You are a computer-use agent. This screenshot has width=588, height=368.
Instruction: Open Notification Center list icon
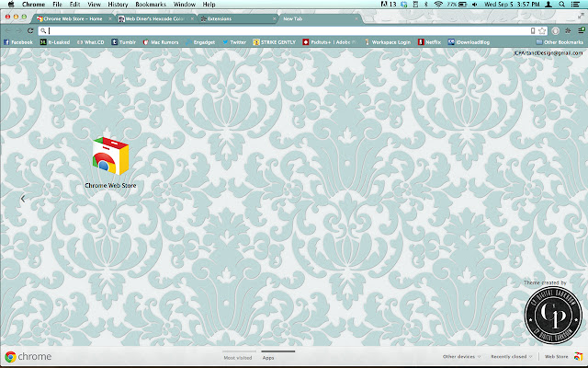pyautogui.click(x=575, y=4)
